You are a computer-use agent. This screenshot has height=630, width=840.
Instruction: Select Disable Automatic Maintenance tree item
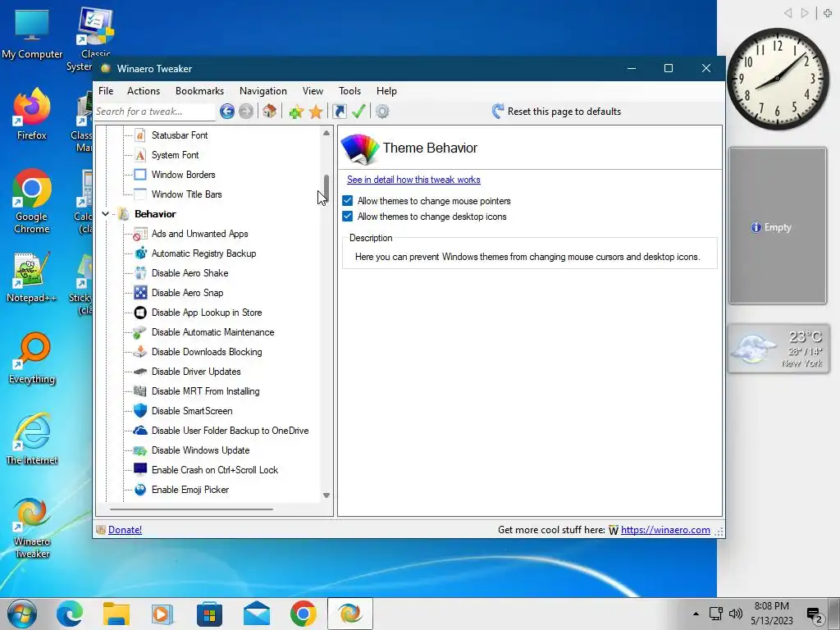coord(212,332)
